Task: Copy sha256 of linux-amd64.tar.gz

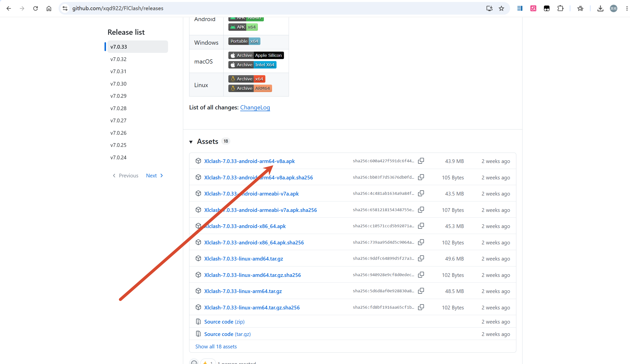Action: point(421,258)
